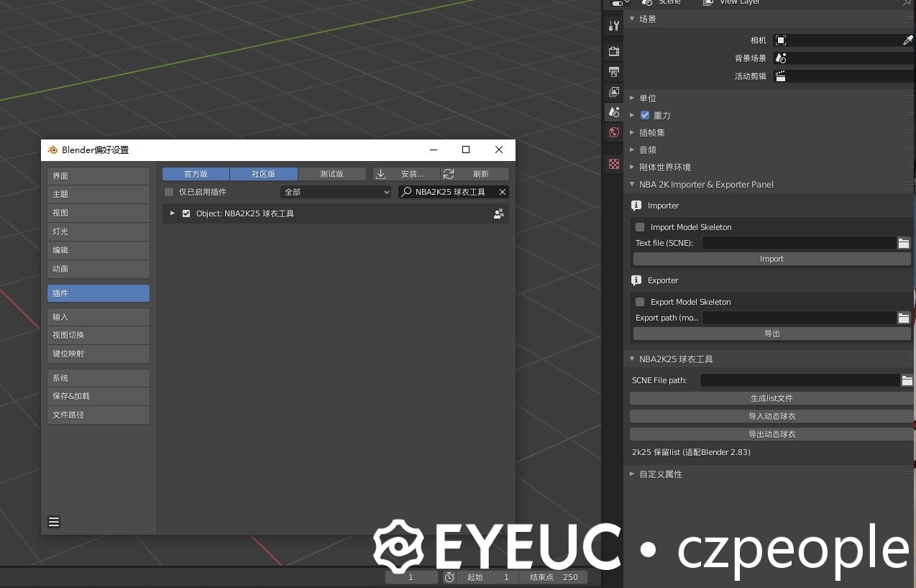Expand the 重力 panel arrow
This screenshot has height=588, width=916.
pyautogui.click(x=632, y=115)
